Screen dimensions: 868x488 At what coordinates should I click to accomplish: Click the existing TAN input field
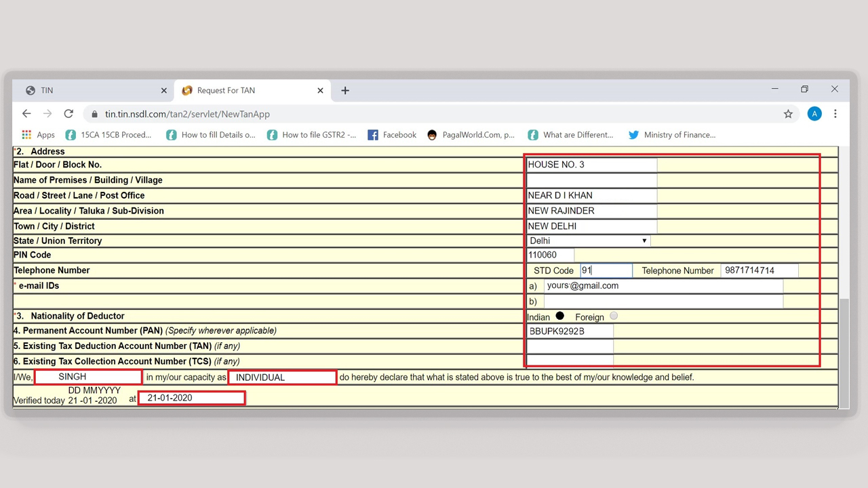pos(570,346)
